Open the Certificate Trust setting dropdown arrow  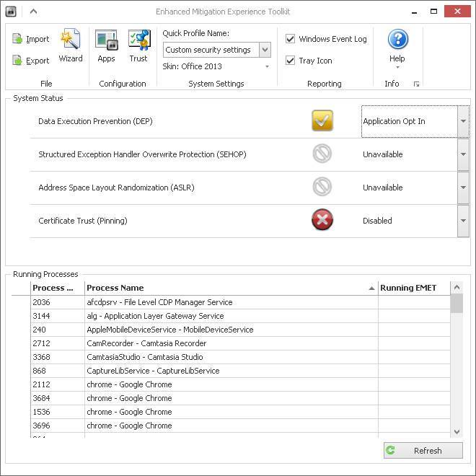[x=463, y=221]
